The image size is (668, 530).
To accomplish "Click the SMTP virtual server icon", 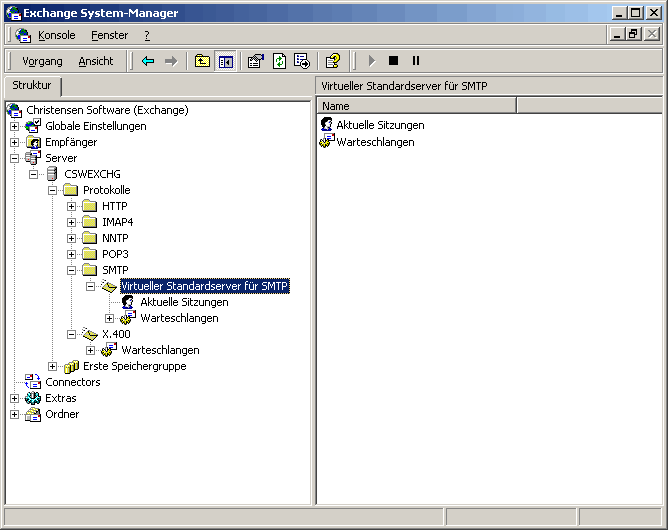I will (x=109, y=286).
